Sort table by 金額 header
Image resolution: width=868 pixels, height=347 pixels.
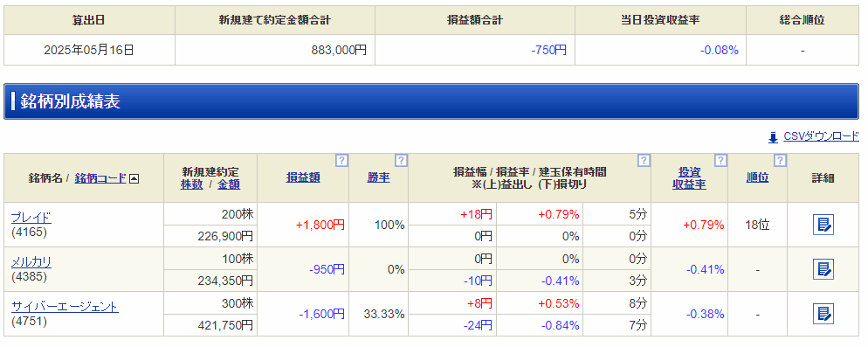(229, 184)
